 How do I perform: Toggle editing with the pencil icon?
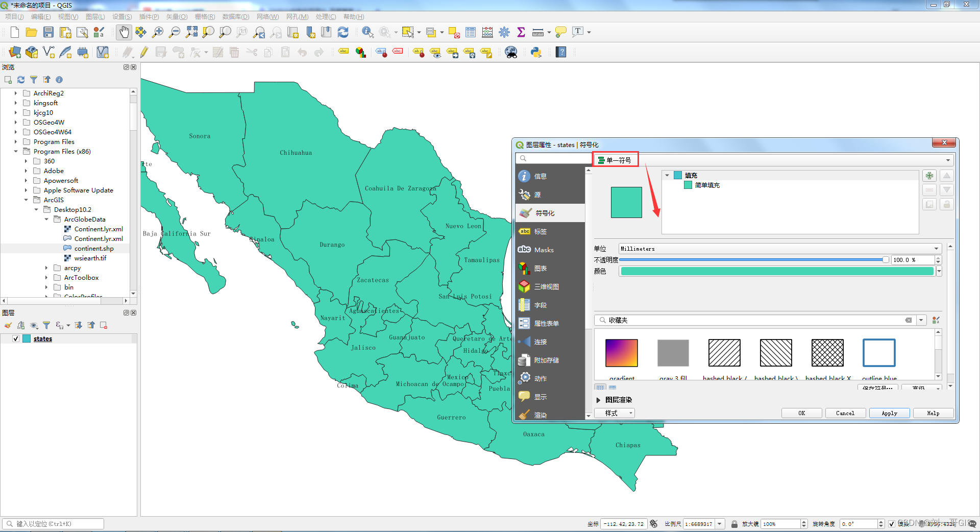pos(144,52)
